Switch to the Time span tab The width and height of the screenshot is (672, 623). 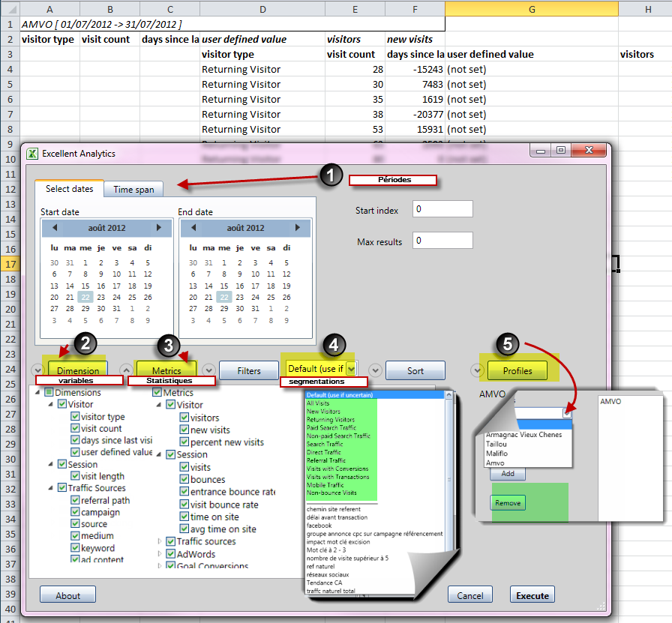point(133,190)
